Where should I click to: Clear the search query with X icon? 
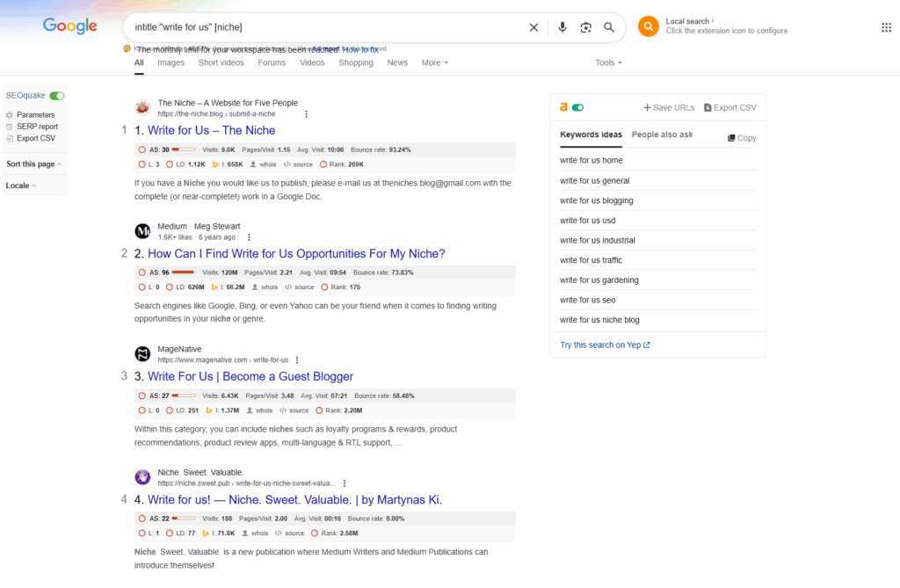tap(533, 27)
